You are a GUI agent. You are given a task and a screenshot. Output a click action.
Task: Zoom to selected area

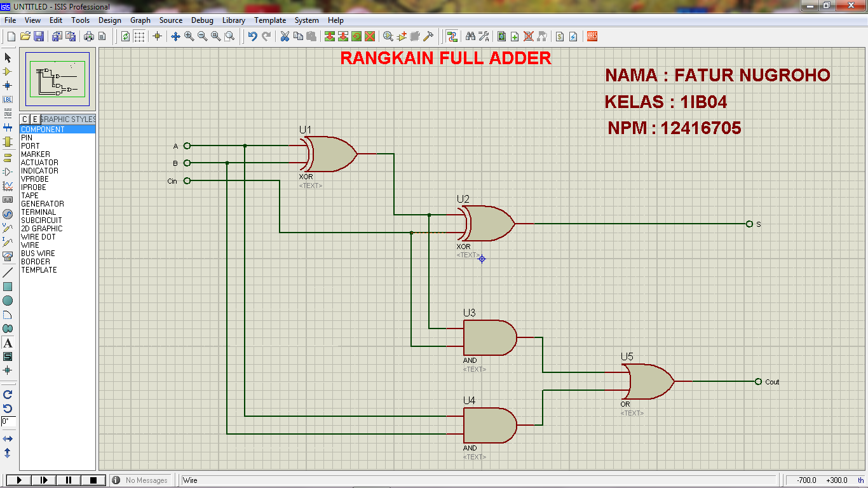point(229,36)
